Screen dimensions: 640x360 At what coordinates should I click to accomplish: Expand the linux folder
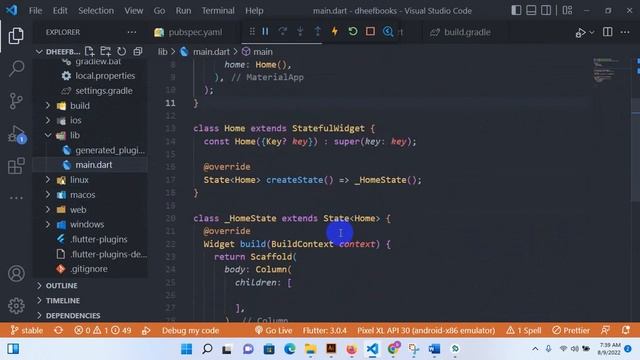[x=48, y=180]
